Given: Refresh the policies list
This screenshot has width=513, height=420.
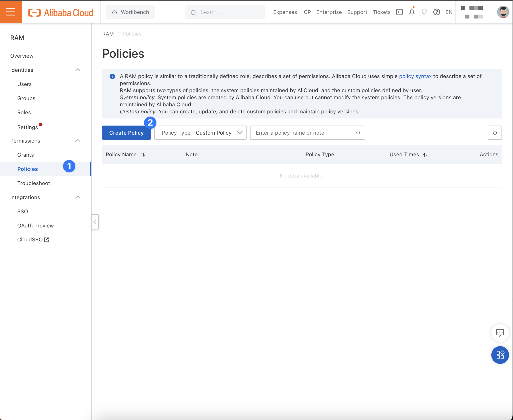Looking at the screenshot, I should click(x=495, y=133).
